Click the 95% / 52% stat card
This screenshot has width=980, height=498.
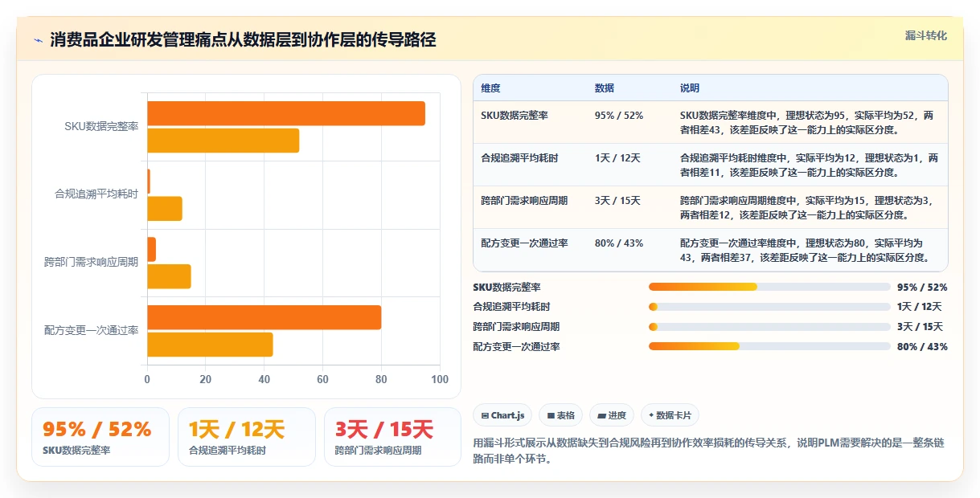coord(100,437)
